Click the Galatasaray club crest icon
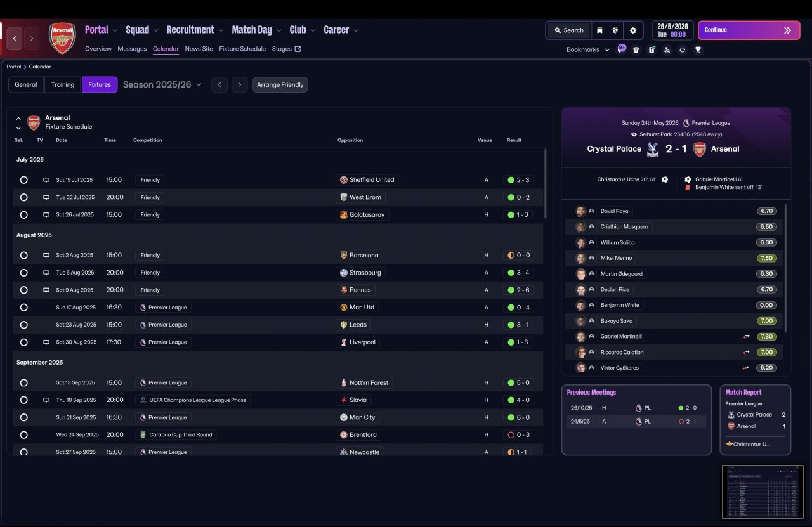 [344, 215]
